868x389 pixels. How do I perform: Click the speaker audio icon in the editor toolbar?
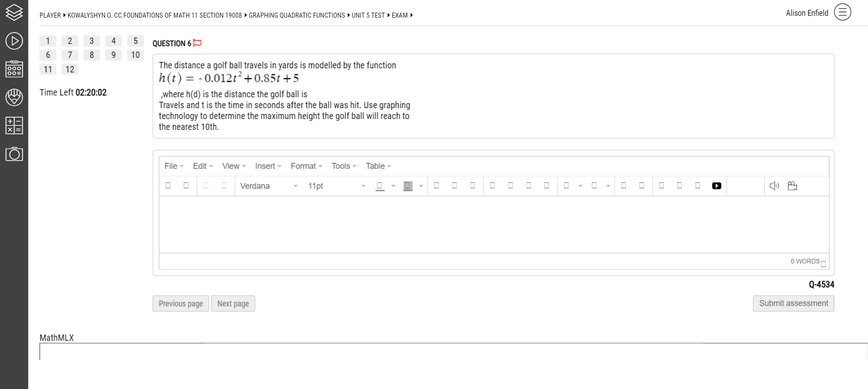[x=774, y=186]
